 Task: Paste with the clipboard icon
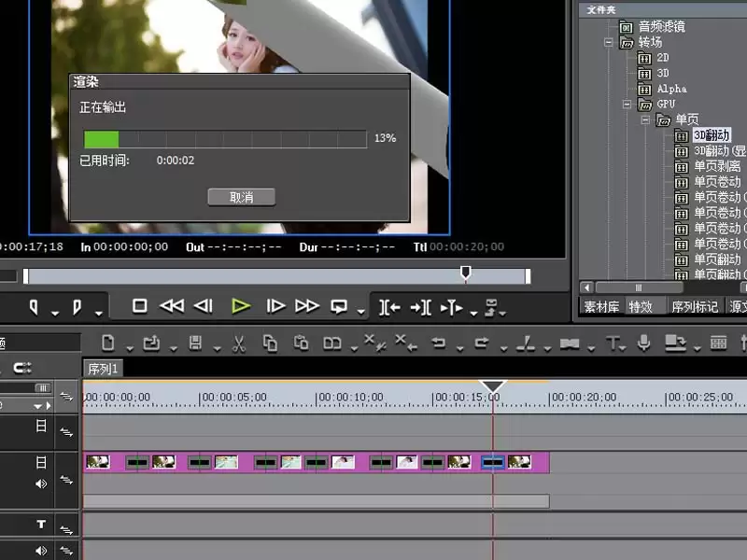pyautogui.click(x=301, y=343)
